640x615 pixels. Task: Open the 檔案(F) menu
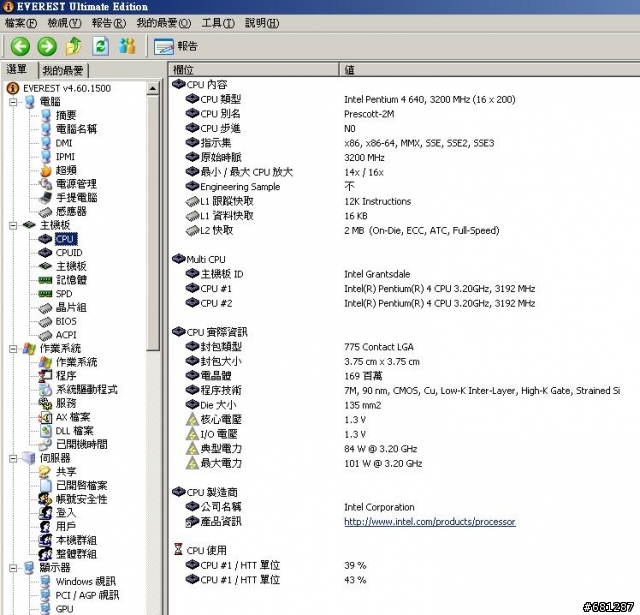(20, 23)
